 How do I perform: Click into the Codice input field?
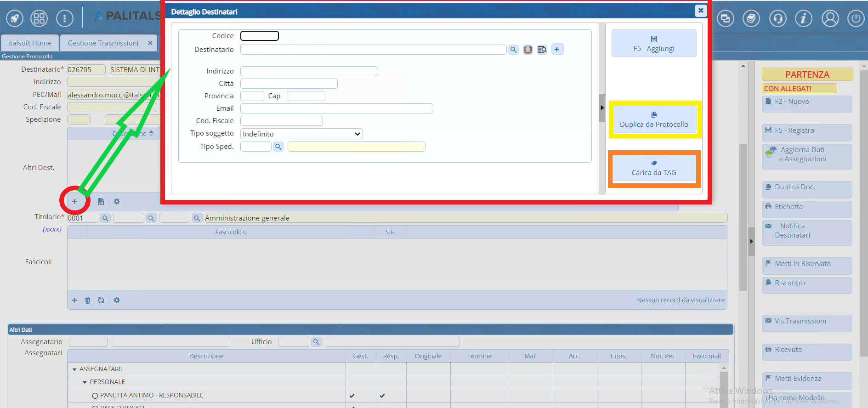[x=260, y=36]
